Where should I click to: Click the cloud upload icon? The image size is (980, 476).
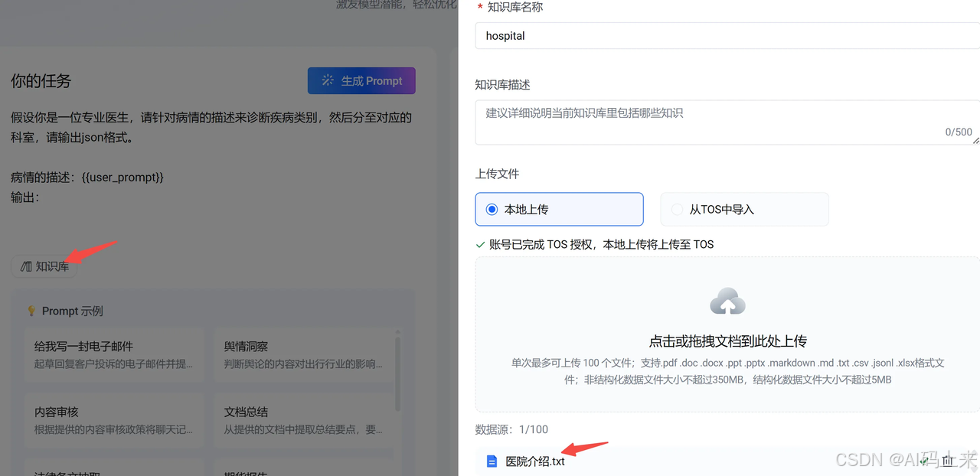[727, 302]
